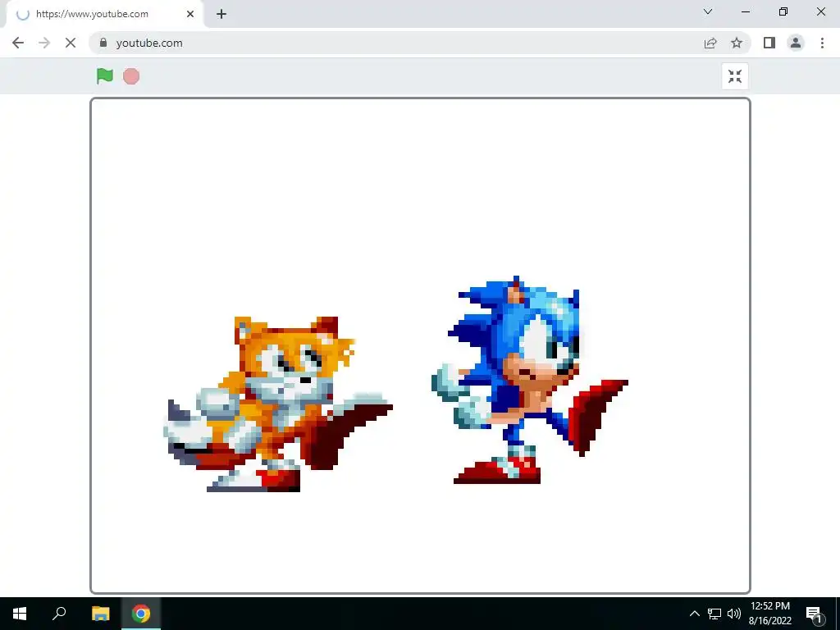This screenshot has width=840, height=630.
Task: Stop the project with the red stop button
Action: [131, 76]
